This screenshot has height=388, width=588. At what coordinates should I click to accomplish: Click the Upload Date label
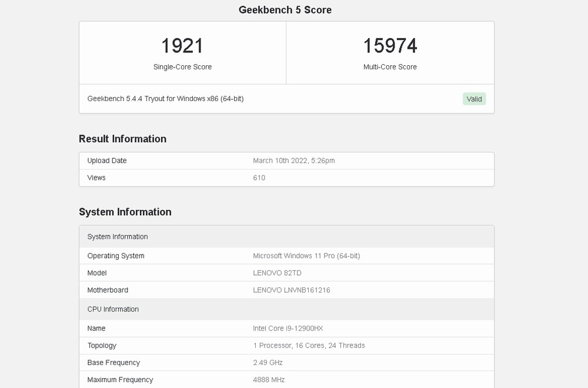tap(107, 160)
